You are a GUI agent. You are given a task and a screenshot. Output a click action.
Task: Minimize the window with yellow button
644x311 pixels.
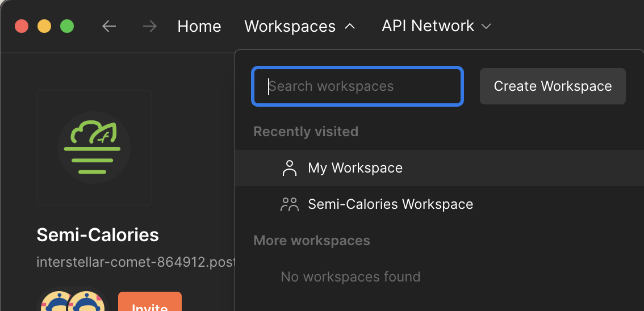[x=44, y=26]
